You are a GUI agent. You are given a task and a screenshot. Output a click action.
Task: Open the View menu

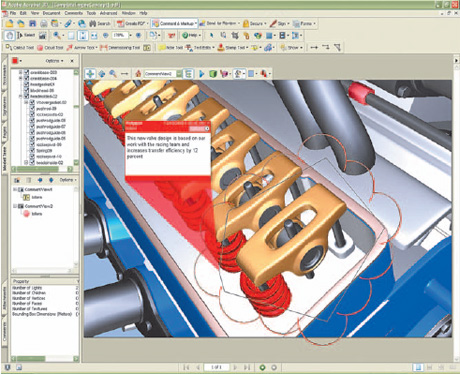[35, 13]
